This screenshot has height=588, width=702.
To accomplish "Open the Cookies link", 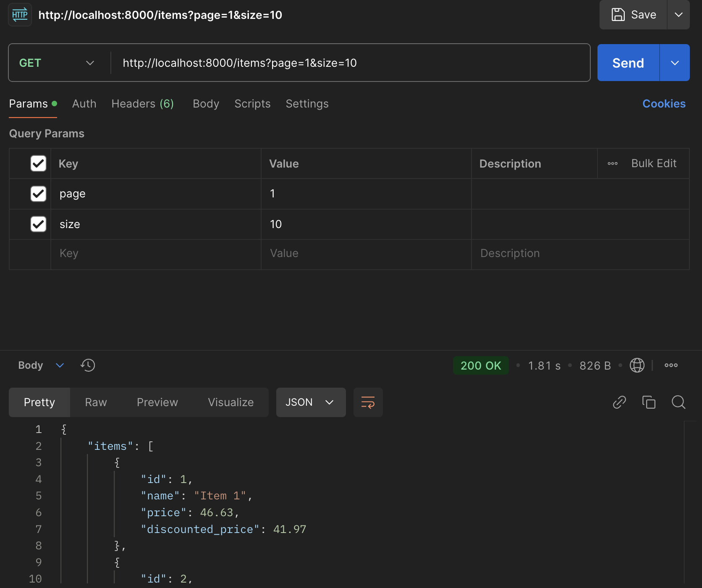I will [664, 104].
